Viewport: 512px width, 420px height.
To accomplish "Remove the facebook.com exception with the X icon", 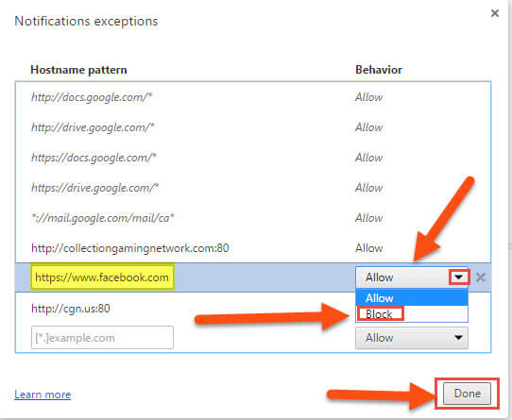I will tap(480, 277).
